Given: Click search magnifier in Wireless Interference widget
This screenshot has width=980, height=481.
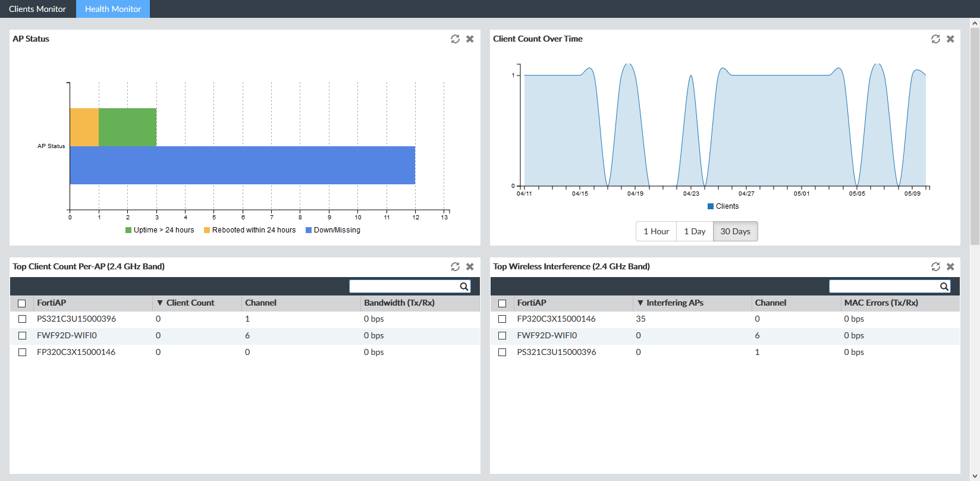Looking at the screenshot, I should click(x=944, y=287).
